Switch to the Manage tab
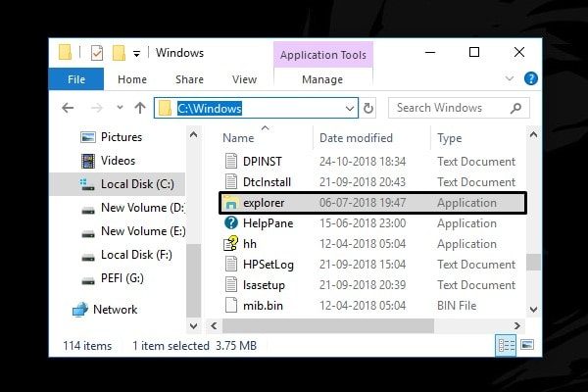The width and height of the screenshot is (588, 392). click(x=322, y=79)
